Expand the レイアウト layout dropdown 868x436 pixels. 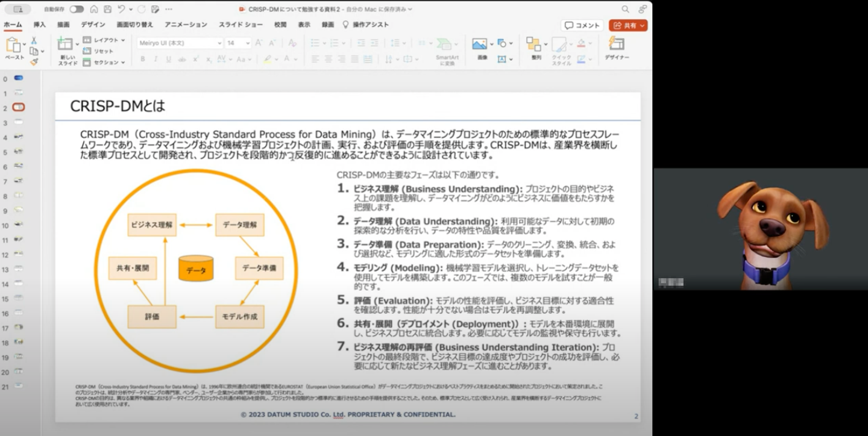tap(122, 40)
